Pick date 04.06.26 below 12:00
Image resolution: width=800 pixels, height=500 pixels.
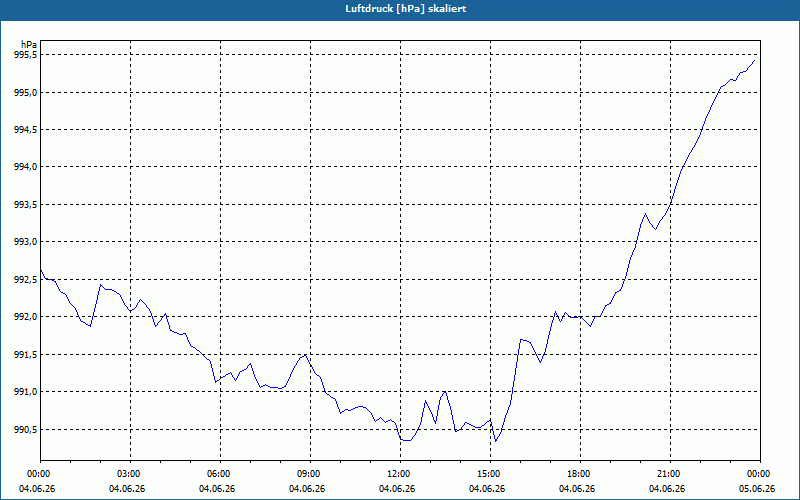click(397, 489)
